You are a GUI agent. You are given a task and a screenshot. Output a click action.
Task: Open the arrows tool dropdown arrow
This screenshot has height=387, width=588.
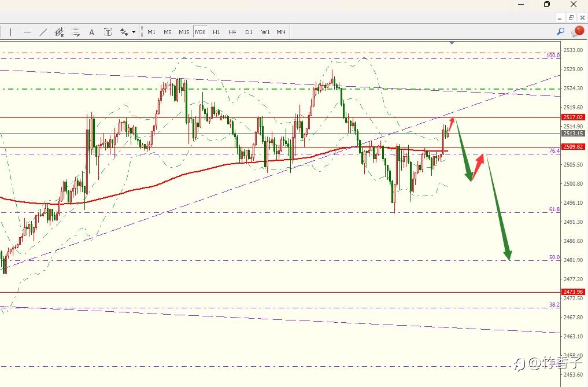pos(134,32)
